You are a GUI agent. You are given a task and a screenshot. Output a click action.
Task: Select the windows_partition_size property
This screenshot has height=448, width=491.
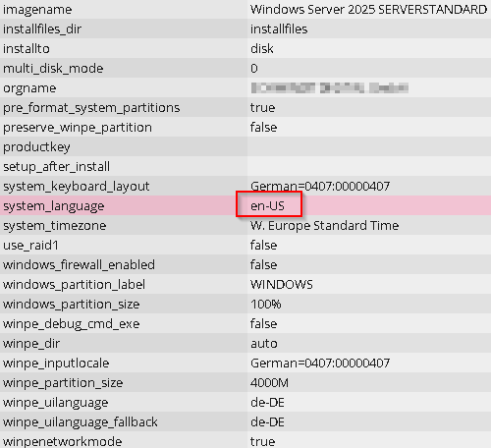tap(72, 305)
